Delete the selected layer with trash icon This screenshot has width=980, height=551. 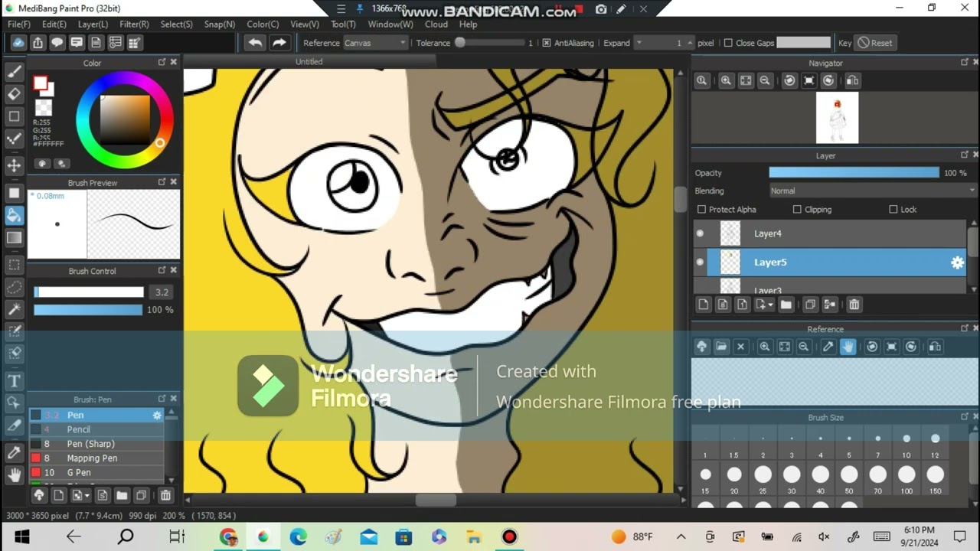coord(854,305)
